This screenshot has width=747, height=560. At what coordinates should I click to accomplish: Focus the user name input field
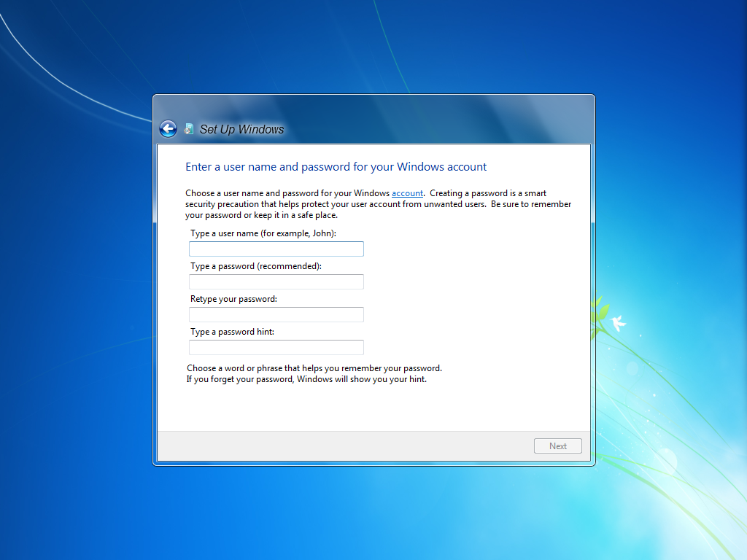276,249
